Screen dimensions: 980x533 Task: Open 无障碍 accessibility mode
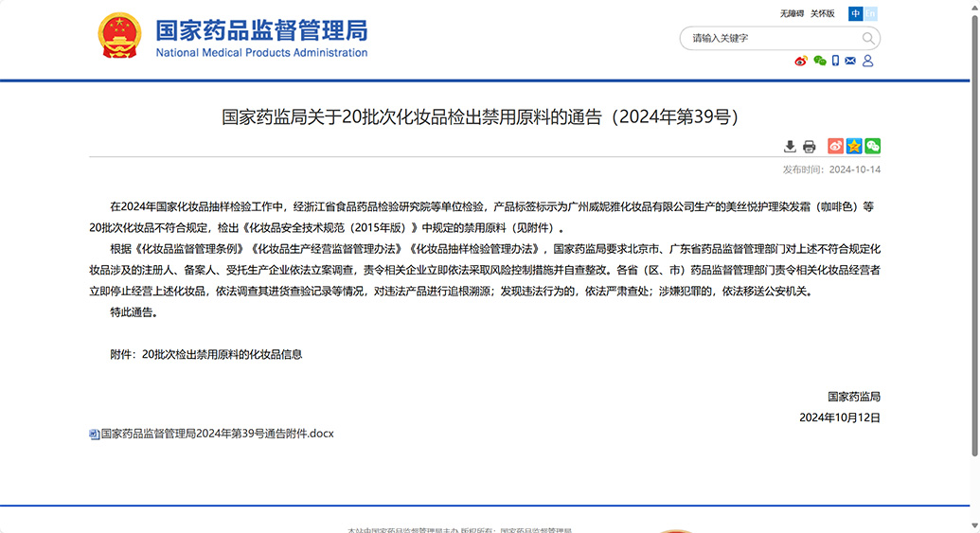(792, 13)
